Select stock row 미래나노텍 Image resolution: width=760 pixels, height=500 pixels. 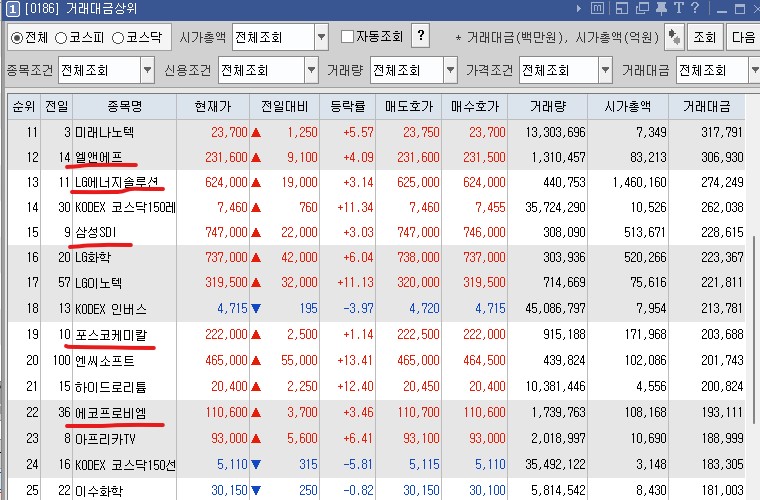coord(376,132)
